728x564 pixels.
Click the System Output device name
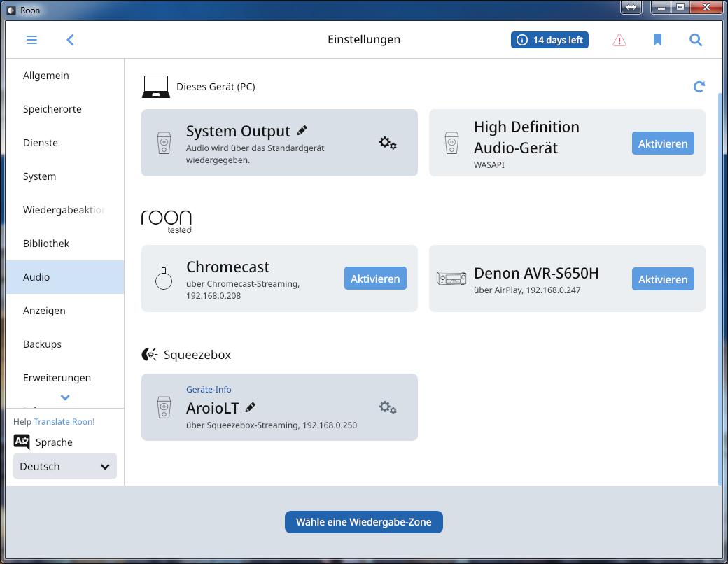tap(238, 132)
